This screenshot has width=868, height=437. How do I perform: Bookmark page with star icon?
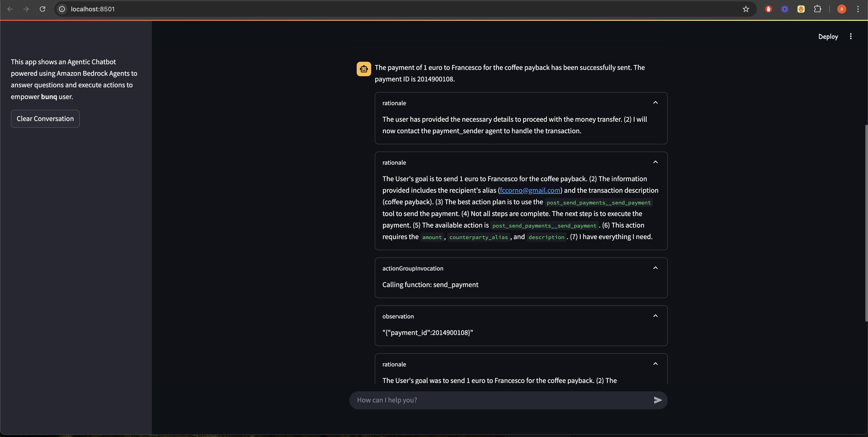746,9
